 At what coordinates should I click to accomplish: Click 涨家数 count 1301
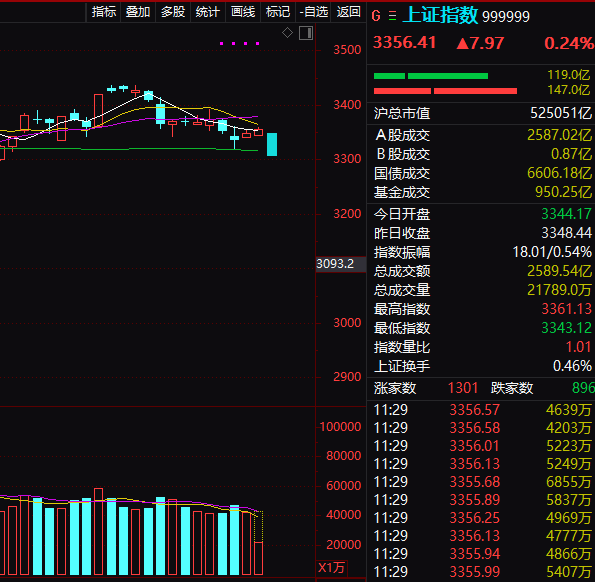(463, 388)
